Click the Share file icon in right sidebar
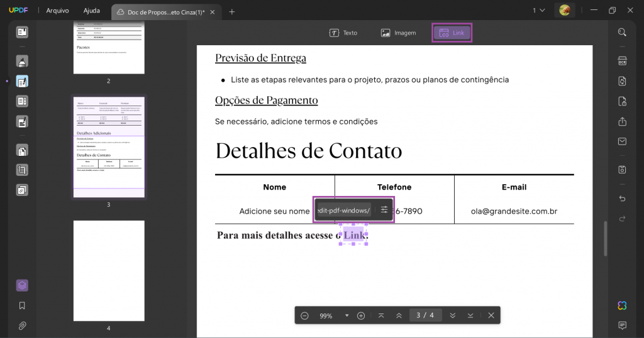Viewport: 644px width, 338px height. coord(622,121)
